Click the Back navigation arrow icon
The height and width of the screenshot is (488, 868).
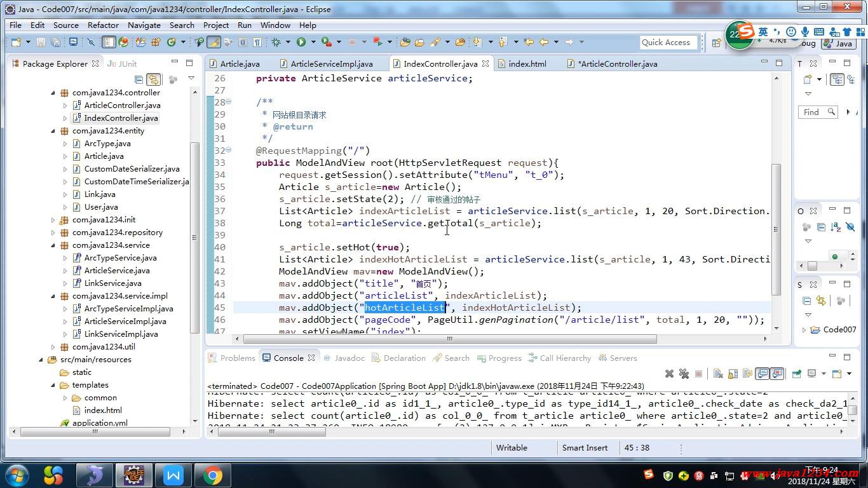[543, 42]
